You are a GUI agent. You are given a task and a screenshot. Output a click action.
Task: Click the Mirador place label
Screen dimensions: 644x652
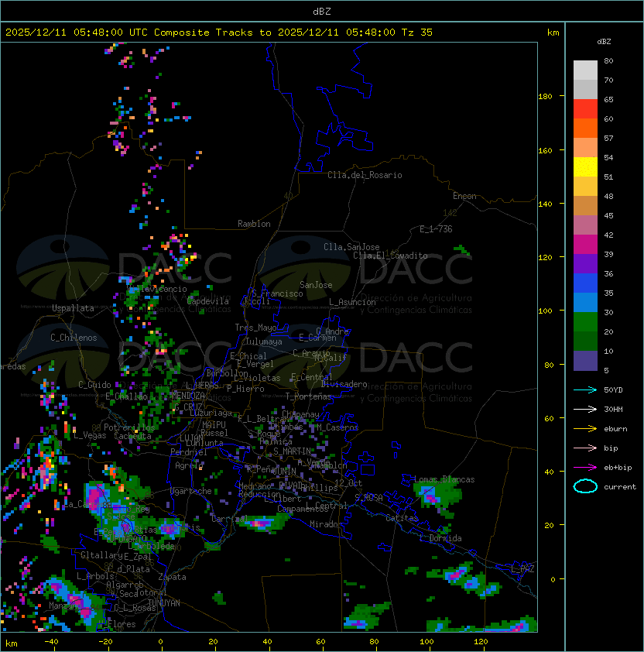326,524
